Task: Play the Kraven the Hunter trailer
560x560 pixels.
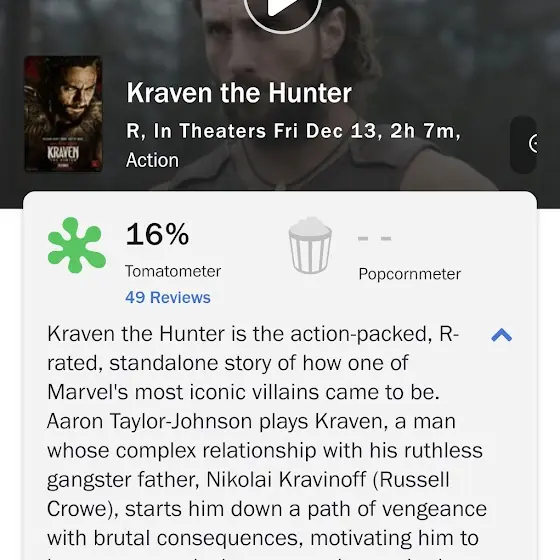Action: click(x=283, y=11)
